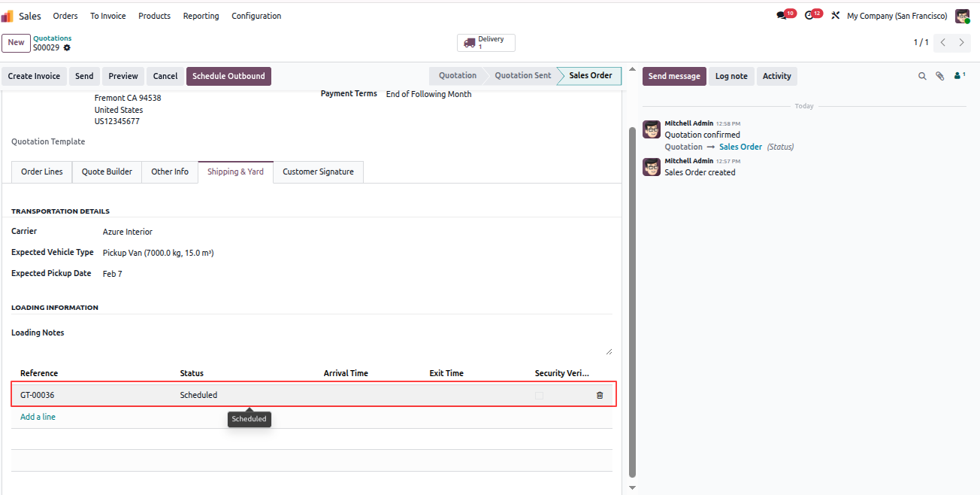This screenshot has height=495, width=980.
Task: Go to the next record arrow
Action: point(962,43)
